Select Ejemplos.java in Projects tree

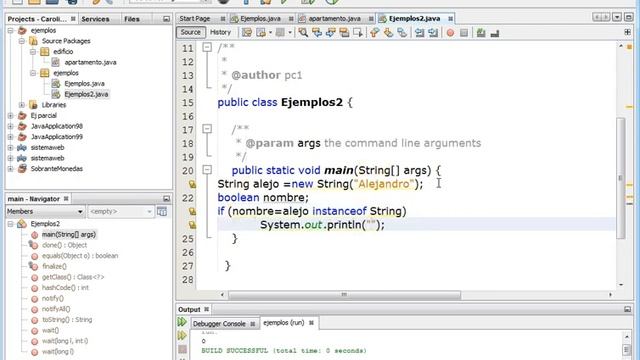pos(84,84)
